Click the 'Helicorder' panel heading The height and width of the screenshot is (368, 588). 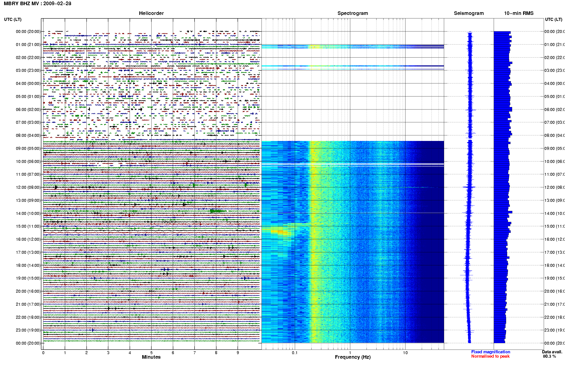(x=151, y=13)
